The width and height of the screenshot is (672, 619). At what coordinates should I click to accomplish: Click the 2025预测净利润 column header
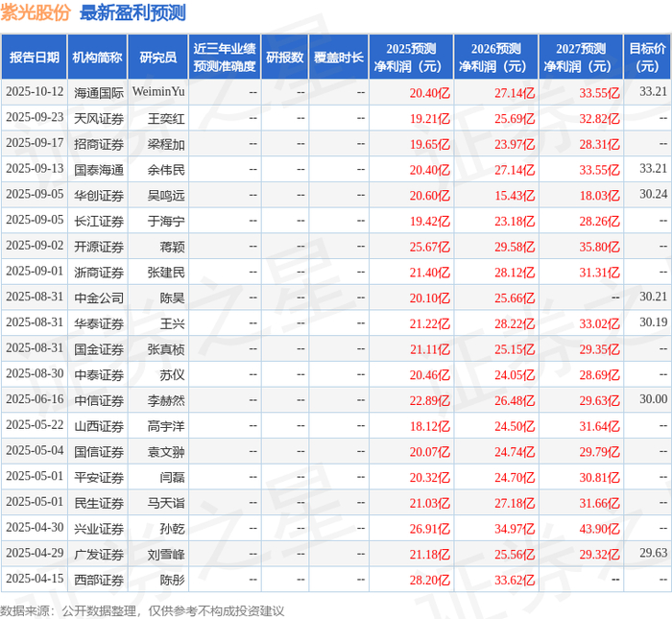point(411,57)
